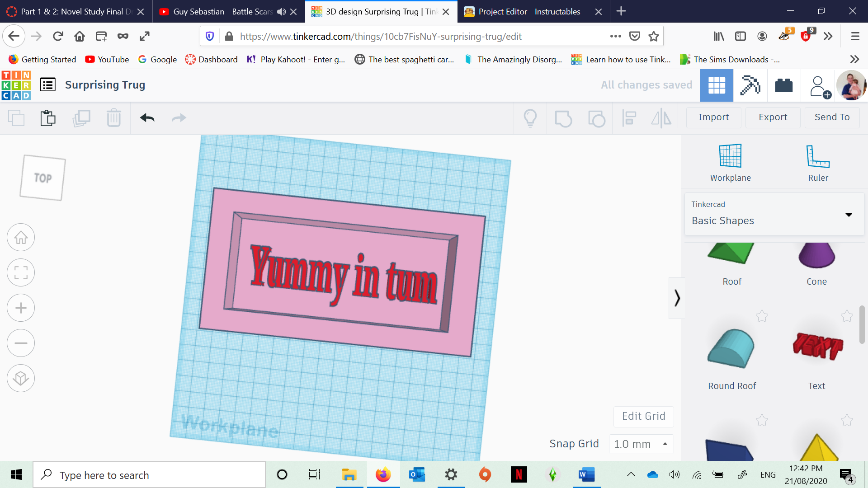Open Blocks pickaxe mode
868x488 pixels.
750,85
